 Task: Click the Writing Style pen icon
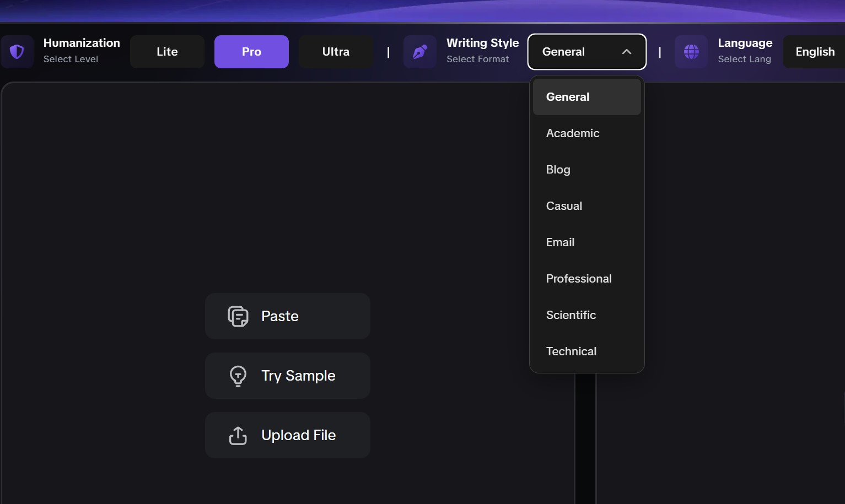point(420,52)
